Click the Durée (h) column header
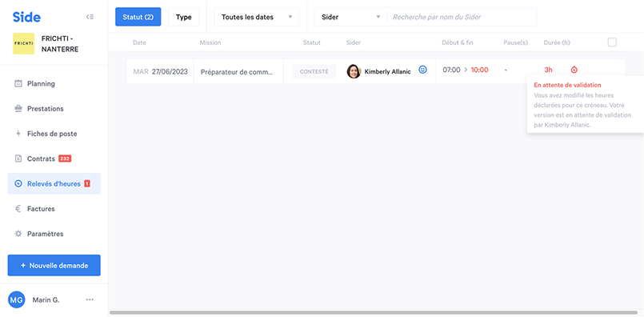This screenshot has height=317, width=644. pyautogui.click(x=557, y=42)
